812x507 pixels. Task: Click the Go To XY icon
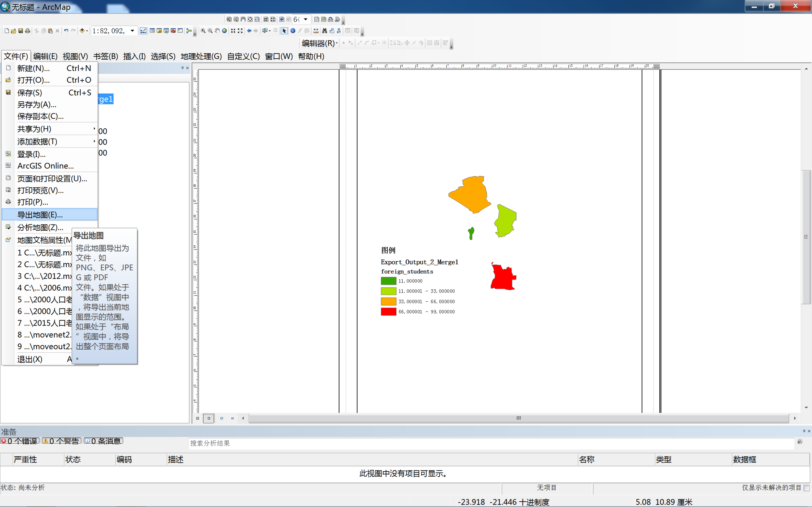click(x=339, y=31)
